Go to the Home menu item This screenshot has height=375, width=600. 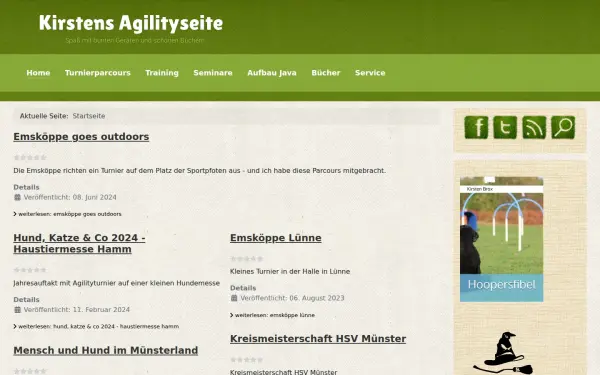click(38, 73)
